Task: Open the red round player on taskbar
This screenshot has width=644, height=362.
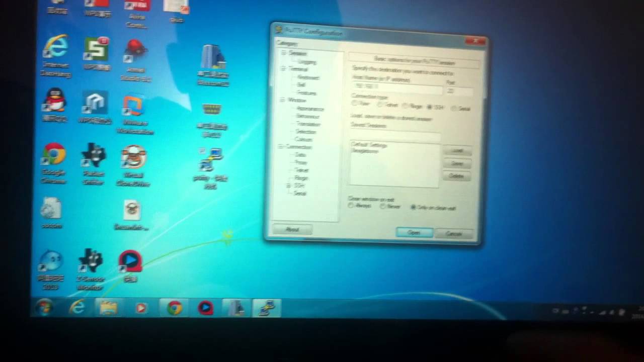Action: coord(205,308)
